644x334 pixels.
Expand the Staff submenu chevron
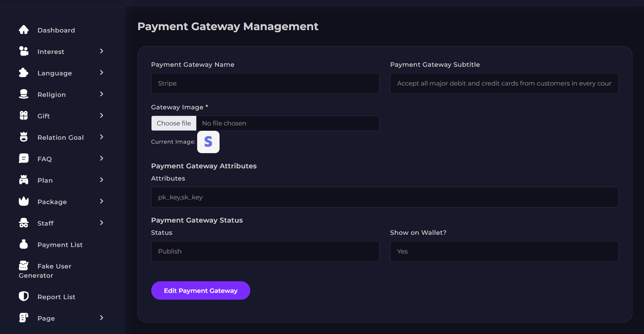pos(101,223)
